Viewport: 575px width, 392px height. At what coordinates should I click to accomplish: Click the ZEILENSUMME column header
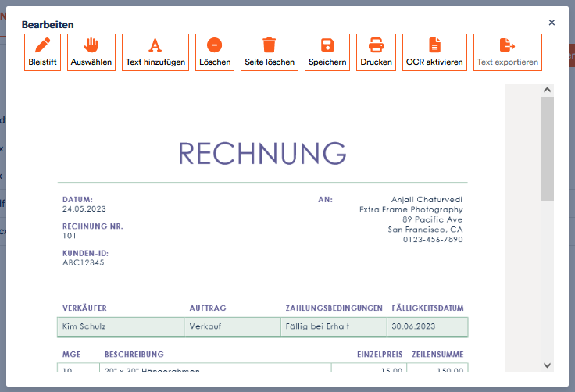pyautogui.click(x=437, y=355)
